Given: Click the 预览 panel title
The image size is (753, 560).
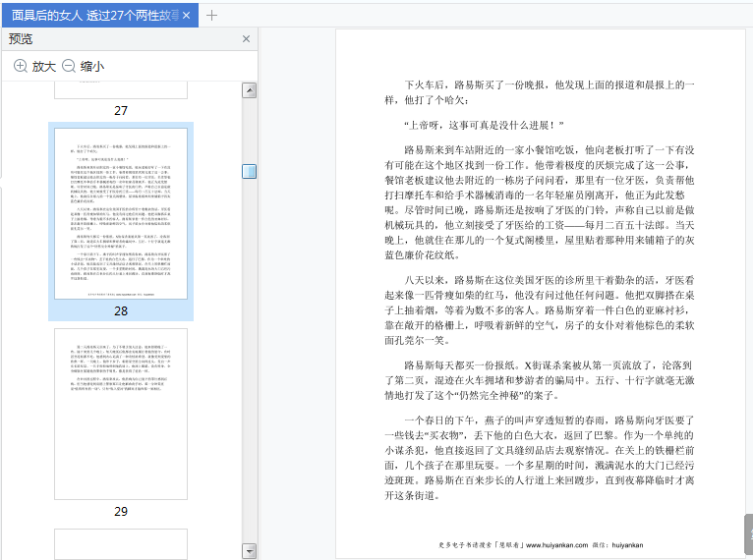Looking at the screenshot, I should [21, 39].
